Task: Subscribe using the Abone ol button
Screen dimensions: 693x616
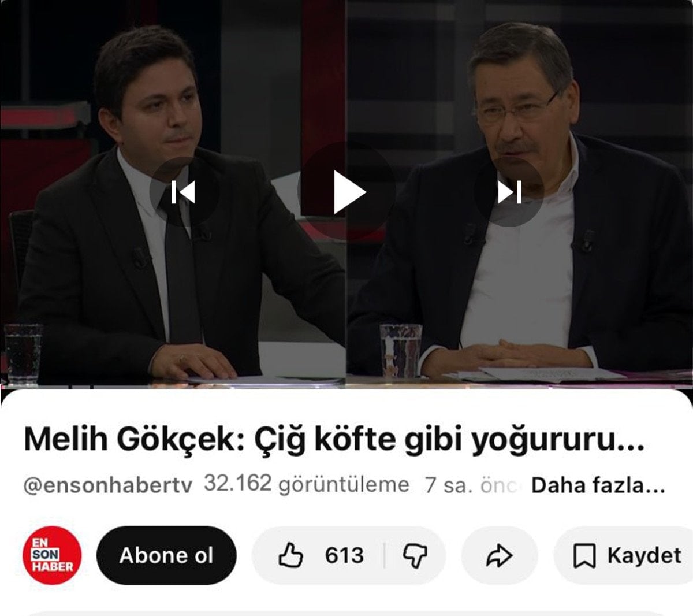Action: (166, 555)
